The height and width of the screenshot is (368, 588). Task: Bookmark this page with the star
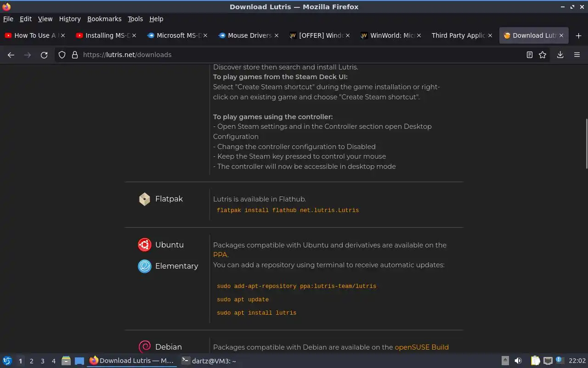543,55
